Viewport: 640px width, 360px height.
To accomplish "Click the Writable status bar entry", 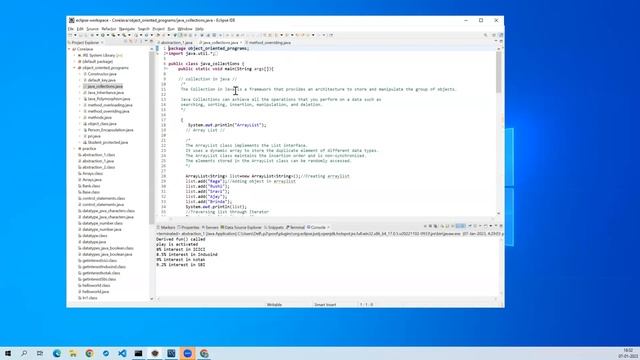I will tap(274, 304).
